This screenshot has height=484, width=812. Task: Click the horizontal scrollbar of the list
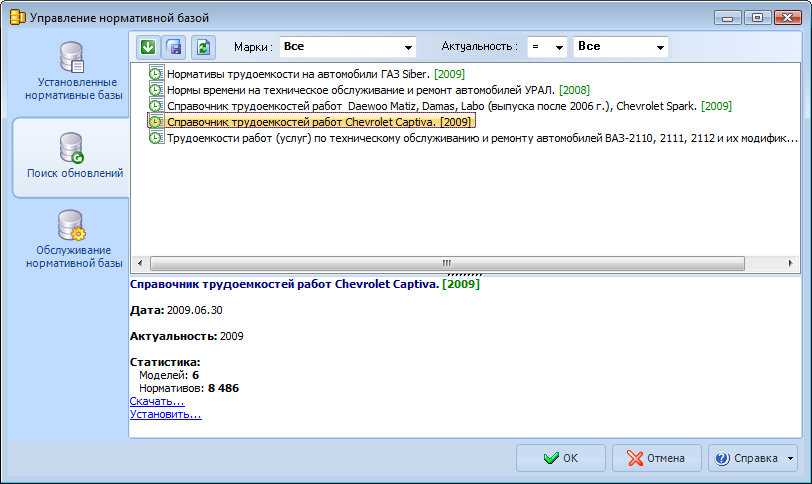point(450,263)
